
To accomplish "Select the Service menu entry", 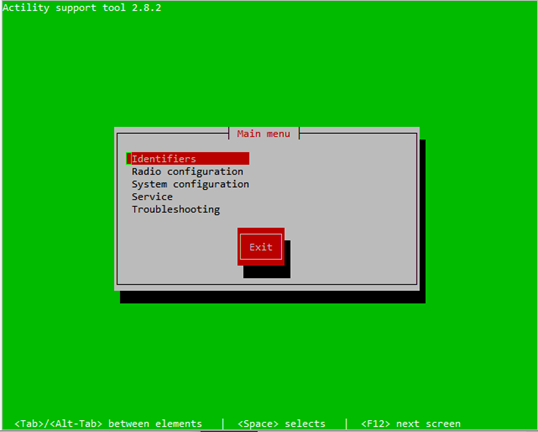I will (152, 197).
